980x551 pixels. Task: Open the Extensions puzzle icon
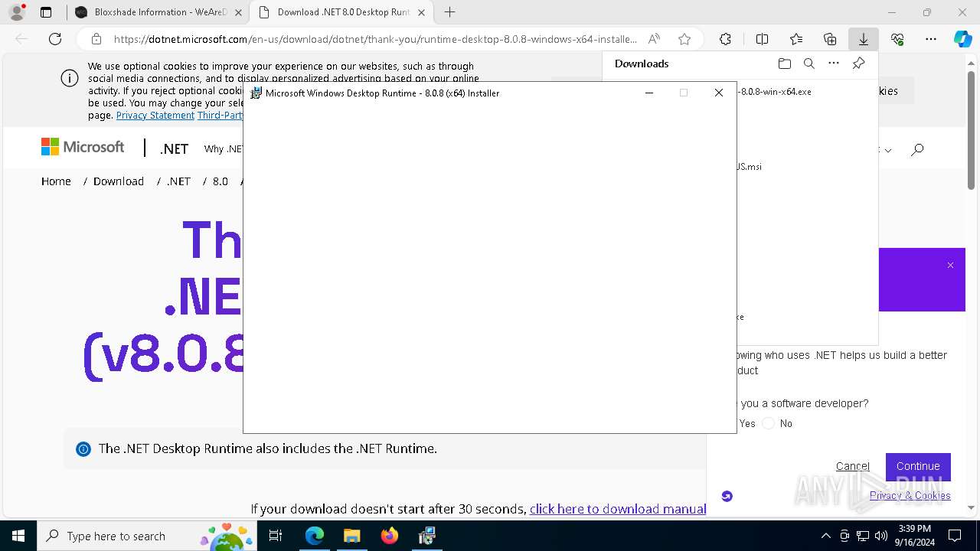pyautogui.click(x=725, y=39)
